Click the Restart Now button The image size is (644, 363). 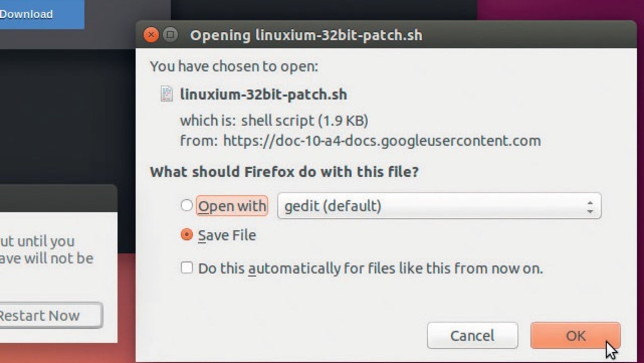[51, 315]
